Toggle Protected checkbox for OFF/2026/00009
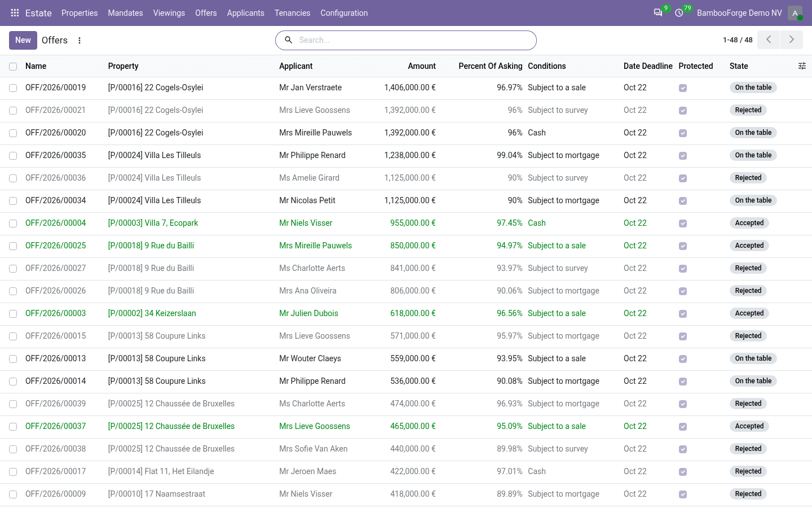Viewport: 812px width, 508px height. pyautogui.click(x=683, y=494)
